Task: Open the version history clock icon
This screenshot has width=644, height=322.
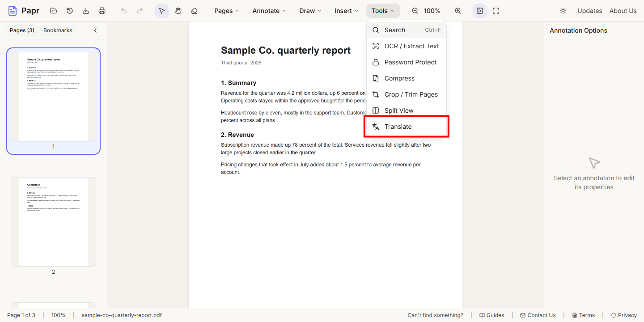Action: click(70, 11)
